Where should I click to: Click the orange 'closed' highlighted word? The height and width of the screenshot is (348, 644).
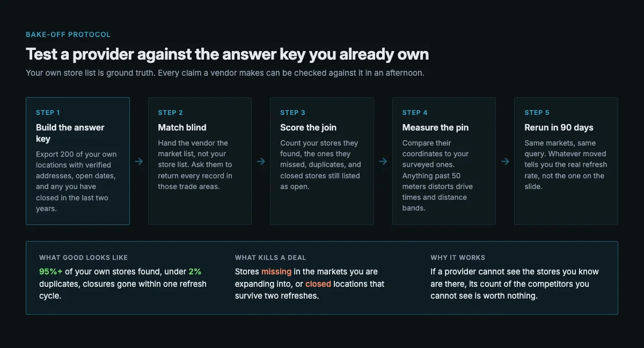click(x=318, y=284)
